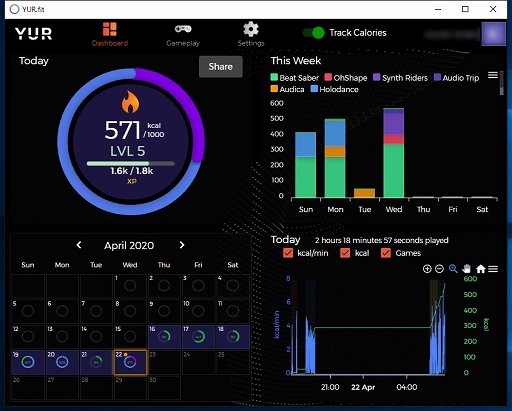The height and width of the screenshot is (411, 512).
Task: Select April 20 in the calendar
Action: point(62,362)
